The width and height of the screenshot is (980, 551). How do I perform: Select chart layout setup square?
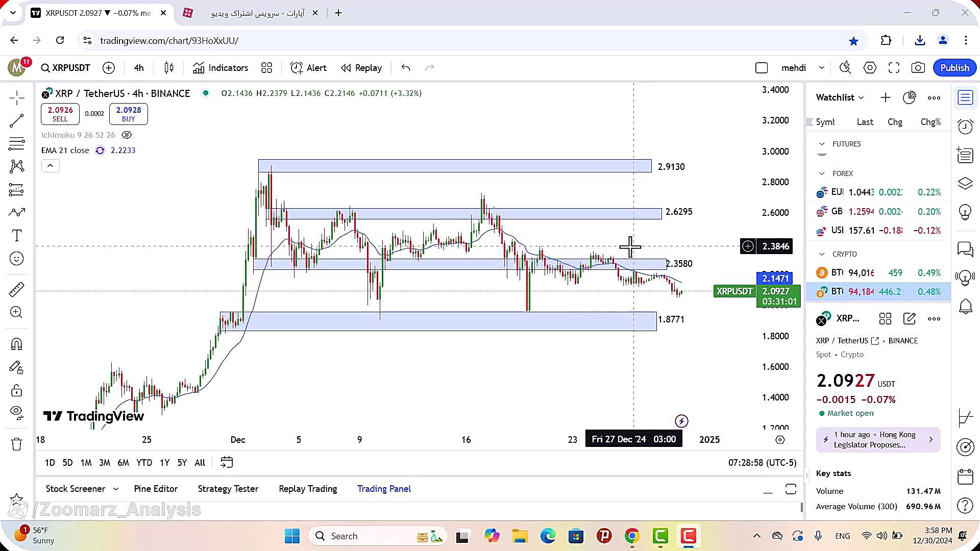click(x=762, y=68)
